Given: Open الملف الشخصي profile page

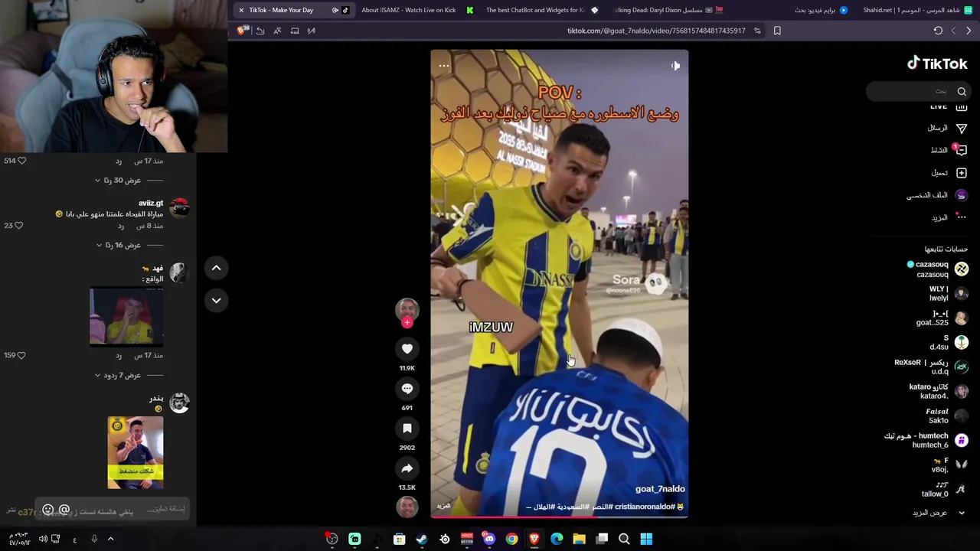Looking at the screenshot, I should [937, 195].
